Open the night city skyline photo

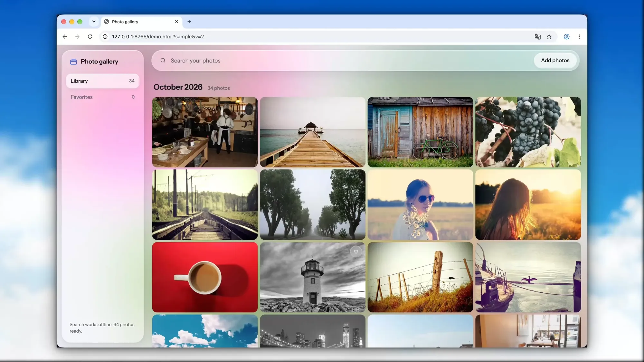click(x=313, y=331)
